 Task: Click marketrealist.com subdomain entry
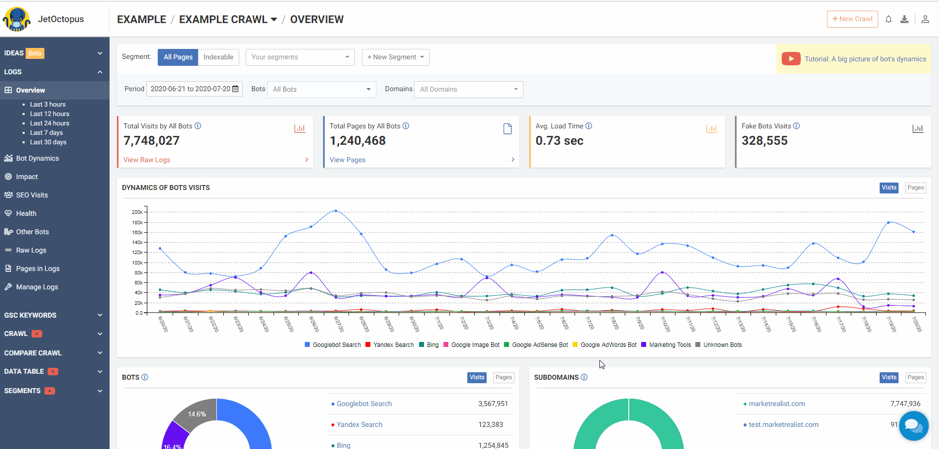point(777,404)
